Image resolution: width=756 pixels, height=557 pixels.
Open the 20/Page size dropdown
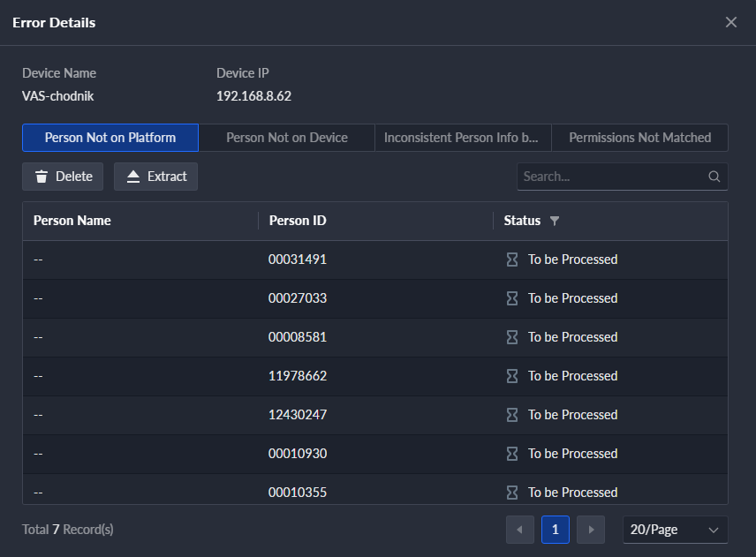point(675,530)
